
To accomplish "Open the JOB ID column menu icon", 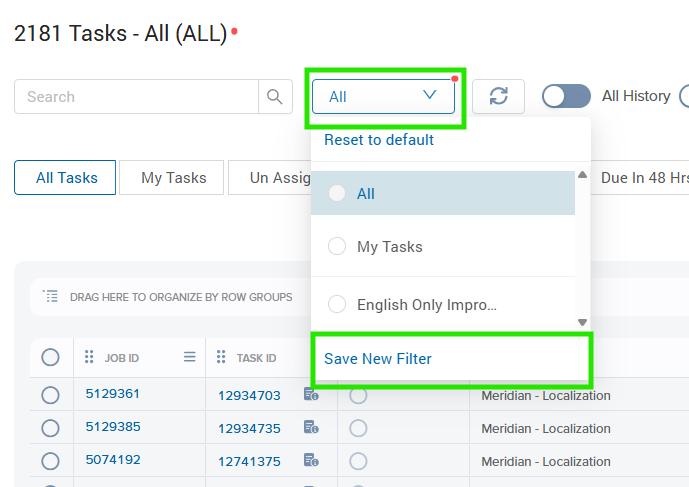I will 189,357.
